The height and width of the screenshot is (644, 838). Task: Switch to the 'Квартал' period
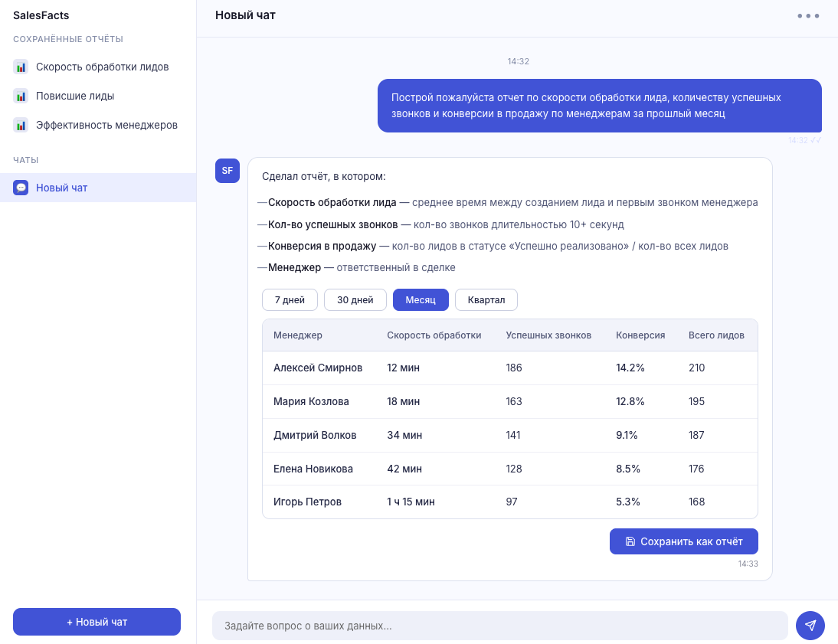click(486, 299)
